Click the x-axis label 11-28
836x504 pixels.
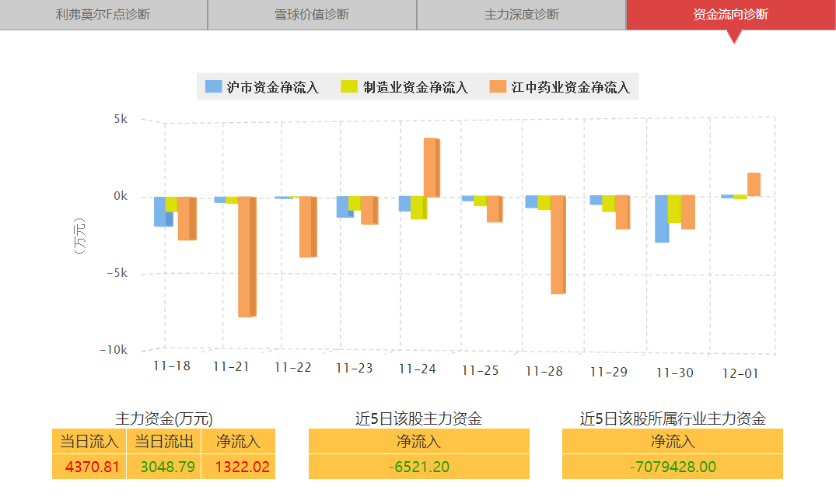click(x=544, y=371)
